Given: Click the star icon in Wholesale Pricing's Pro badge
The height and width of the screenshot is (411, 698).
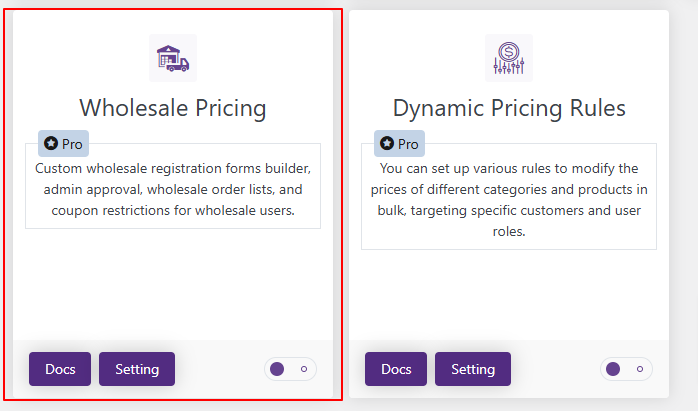Looking at the screenshot, I should tap(50, 144).
